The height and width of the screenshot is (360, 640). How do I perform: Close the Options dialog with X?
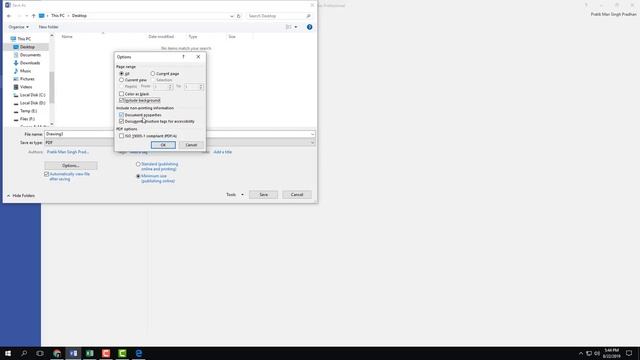click(198, 57)
